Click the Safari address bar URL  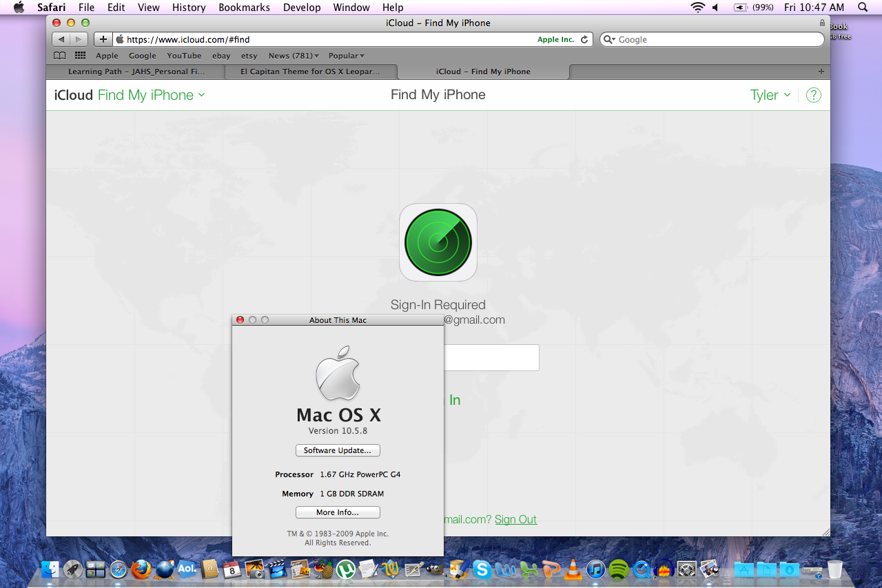pyautogui.click(x=187, y=39)
